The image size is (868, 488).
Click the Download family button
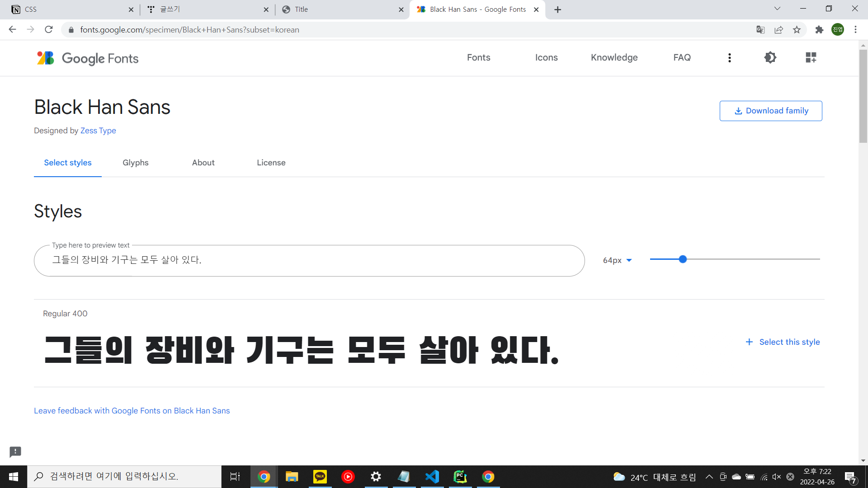[x=771, y=111]
